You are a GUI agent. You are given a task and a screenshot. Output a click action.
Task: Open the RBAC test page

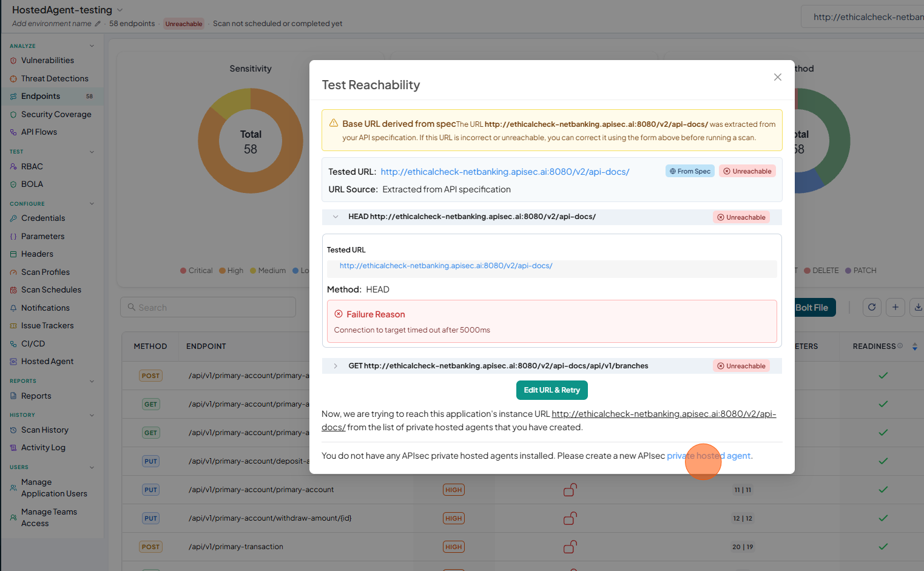[x=32, y=167]
